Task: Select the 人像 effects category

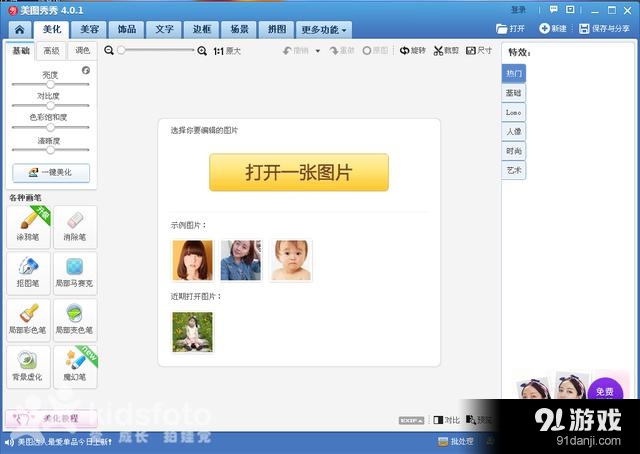Action: 513,131
